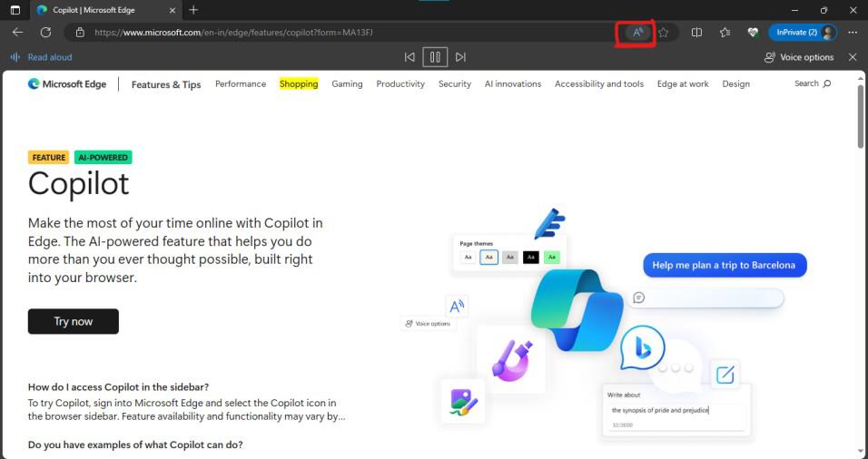868x459 pixels.
Task: Open split screen view
Action: [x=696, y=33]
